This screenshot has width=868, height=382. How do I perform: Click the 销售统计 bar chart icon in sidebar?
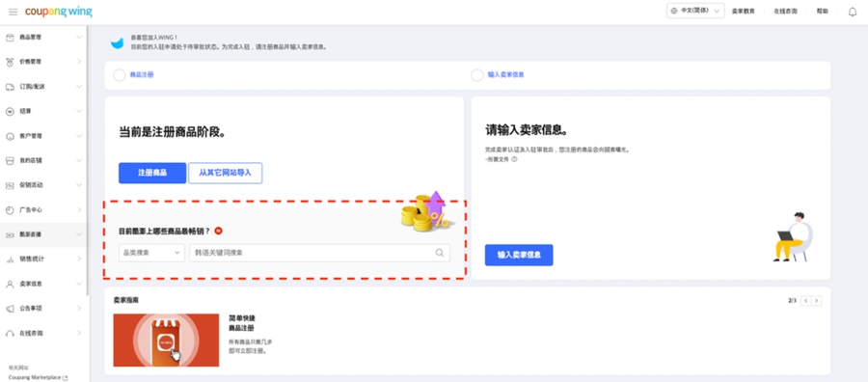[10, 259]
